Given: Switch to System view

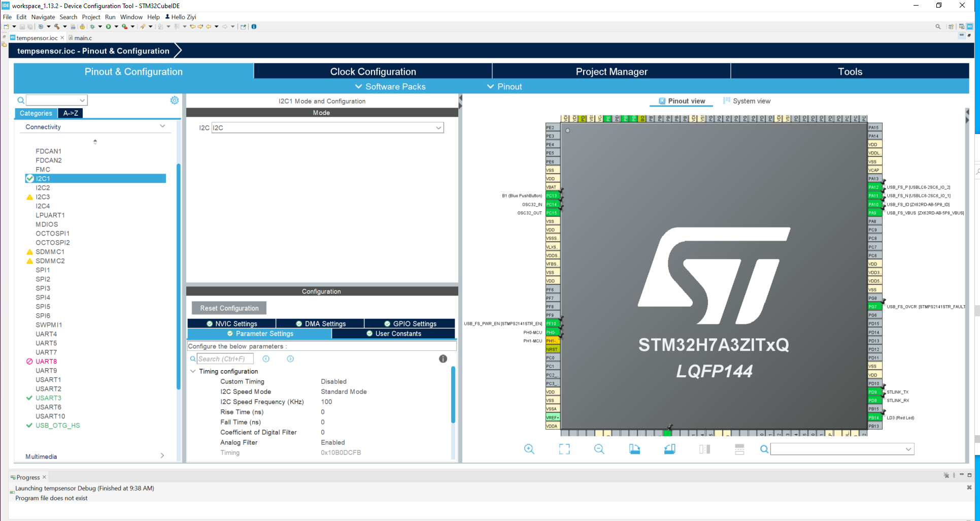Looking at the screenshot, I should click(x=747, y=101).
